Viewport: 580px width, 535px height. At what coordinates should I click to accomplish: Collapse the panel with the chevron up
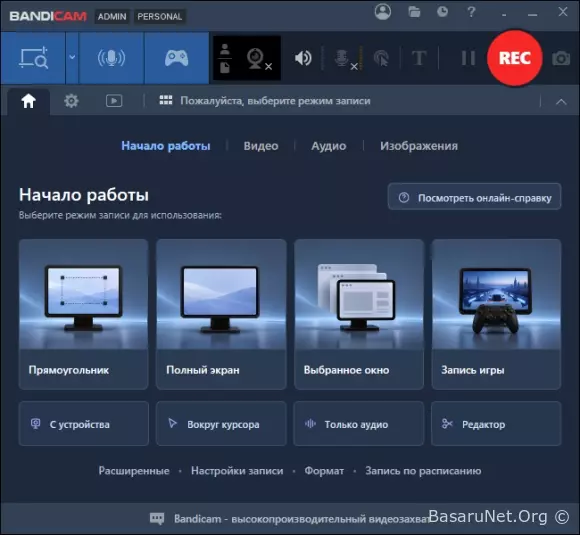tap(561, 101)
